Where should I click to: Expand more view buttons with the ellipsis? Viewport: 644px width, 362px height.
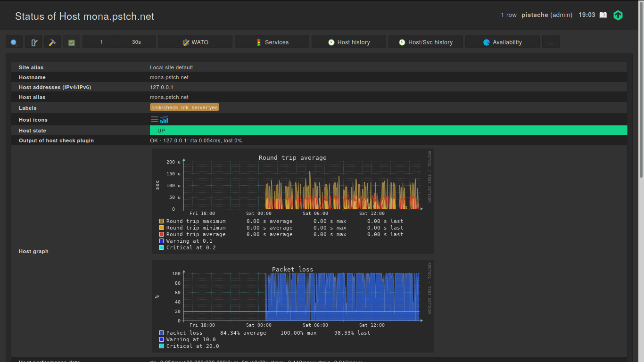point(551,42)
